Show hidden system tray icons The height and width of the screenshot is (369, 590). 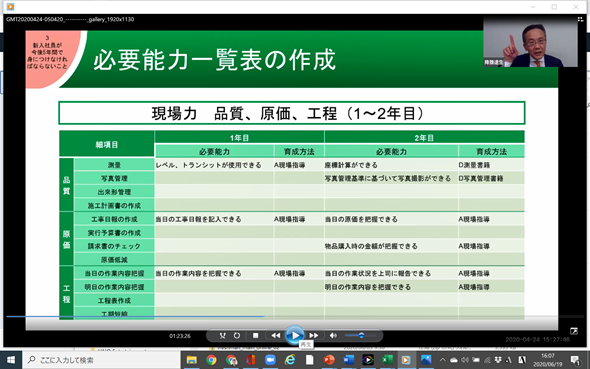click(442, 360)
